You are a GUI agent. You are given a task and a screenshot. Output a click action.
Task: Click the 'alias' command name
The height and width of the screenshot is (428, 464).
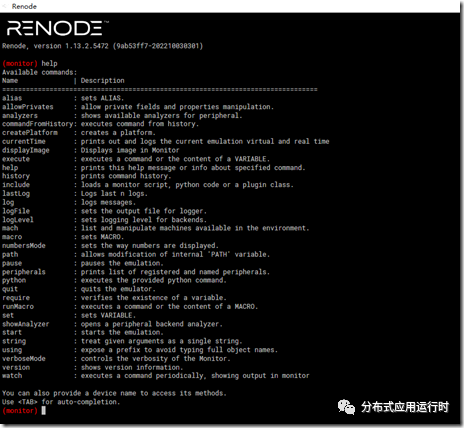(x=12, y=98)
